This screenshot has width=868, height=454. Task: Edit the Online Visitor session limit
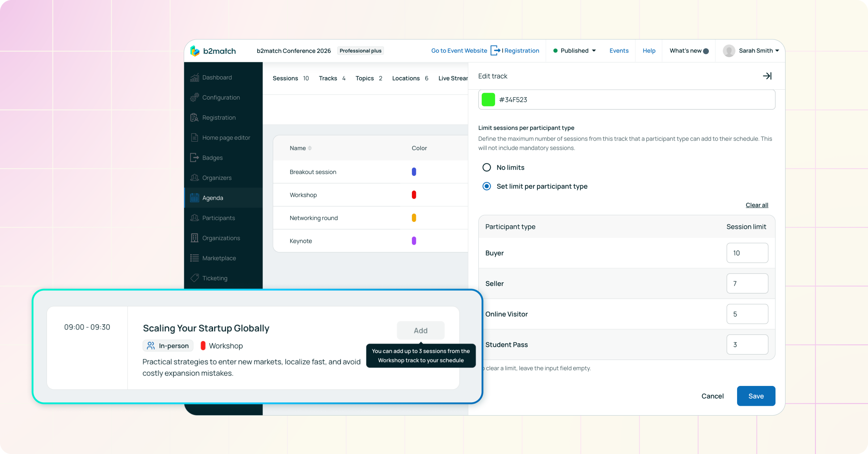[747, 314]
